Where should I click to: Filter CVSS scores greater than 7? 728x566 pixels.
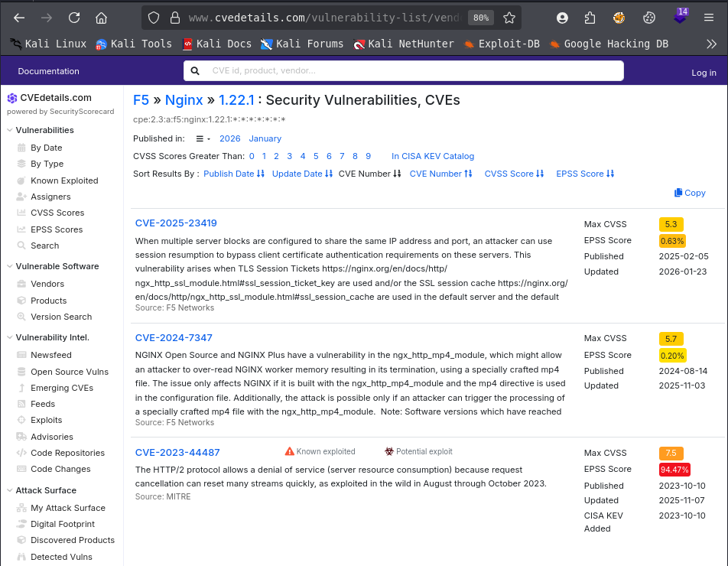pos(342,157)
